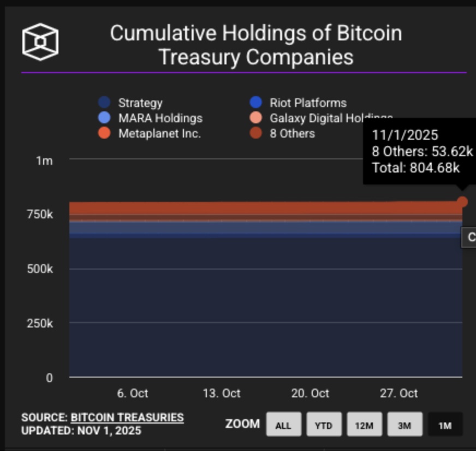
Task: Click the partially visible C button
Action: coord(471,237)
